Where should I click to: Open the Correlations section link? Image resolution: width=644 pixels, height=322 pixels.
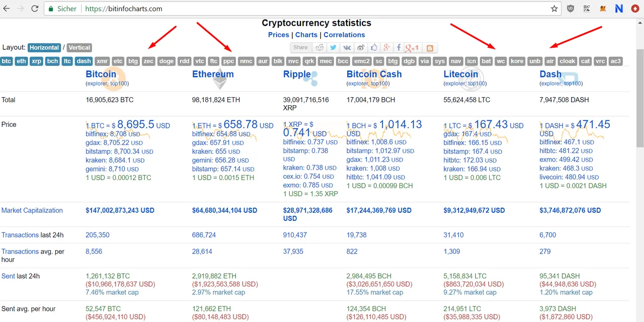pyautogui.click(x=344, y=35)
